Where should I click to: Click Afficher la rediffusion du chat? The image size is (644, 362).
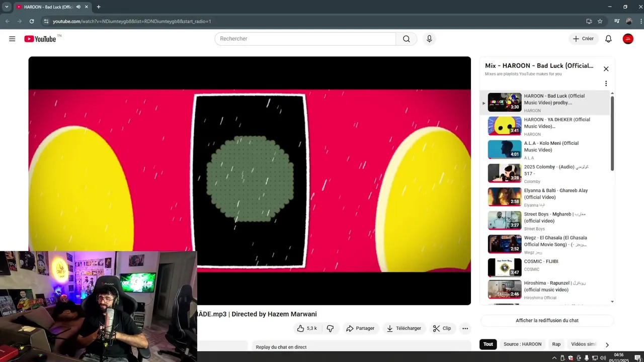point(547,320)
